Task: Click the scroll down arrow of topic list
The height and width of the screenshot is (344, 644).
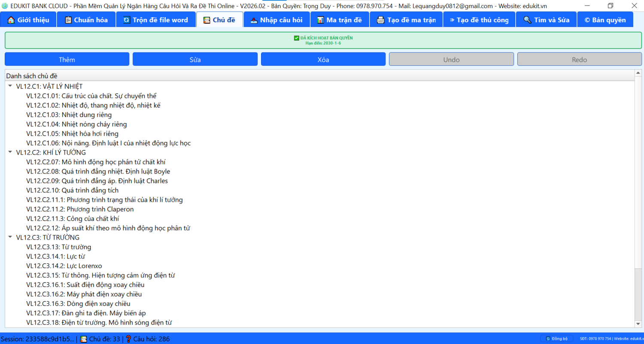Action: click(638, 323)
